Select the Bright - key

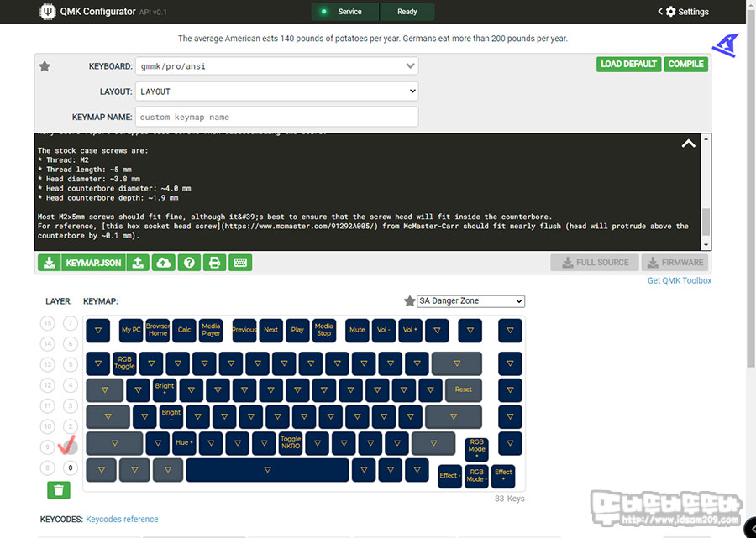pos(171,416)
